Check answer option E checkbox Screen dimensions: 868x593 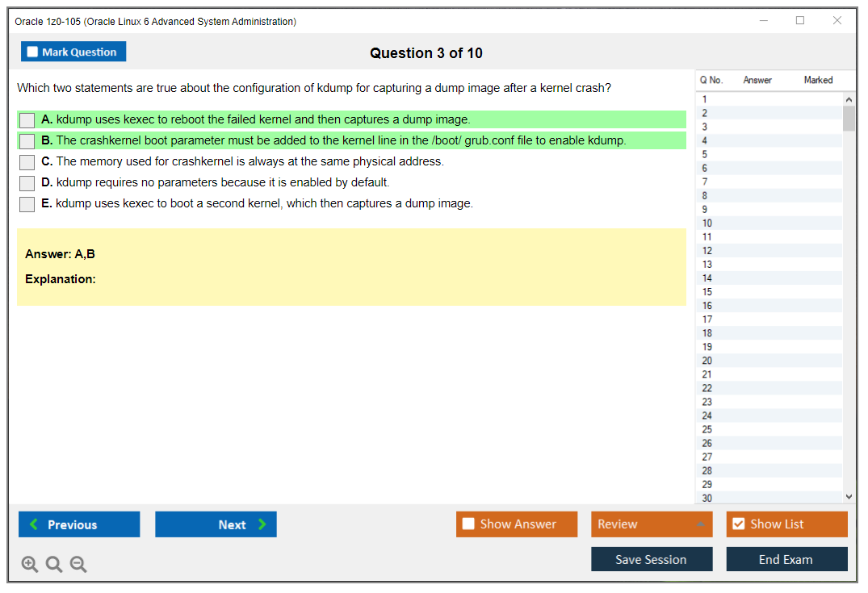[x=26, y=203]
